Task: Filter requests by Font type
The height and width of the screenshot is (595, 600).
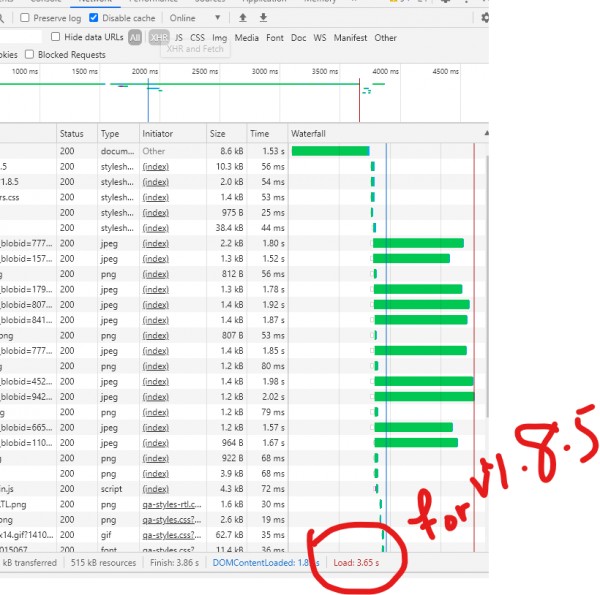Action: pyautogui.click(x=274, y=37)
